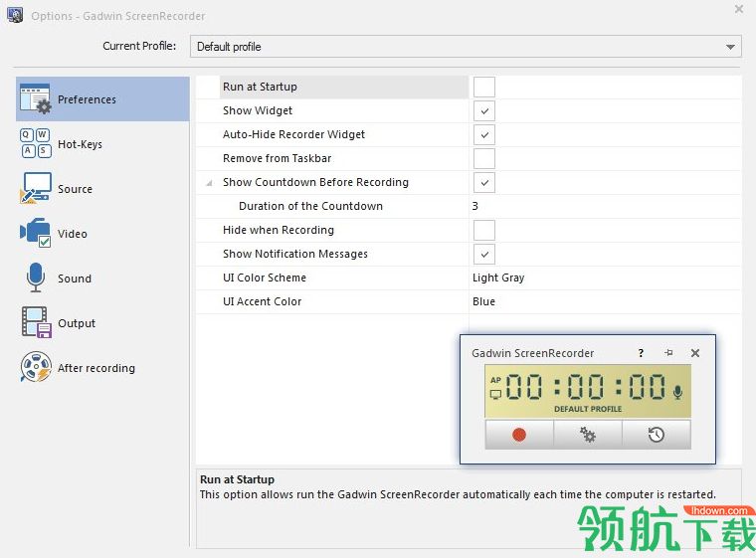Enable Remove from Taskbar checkbox
756x558 pixels.
[484, 159]
